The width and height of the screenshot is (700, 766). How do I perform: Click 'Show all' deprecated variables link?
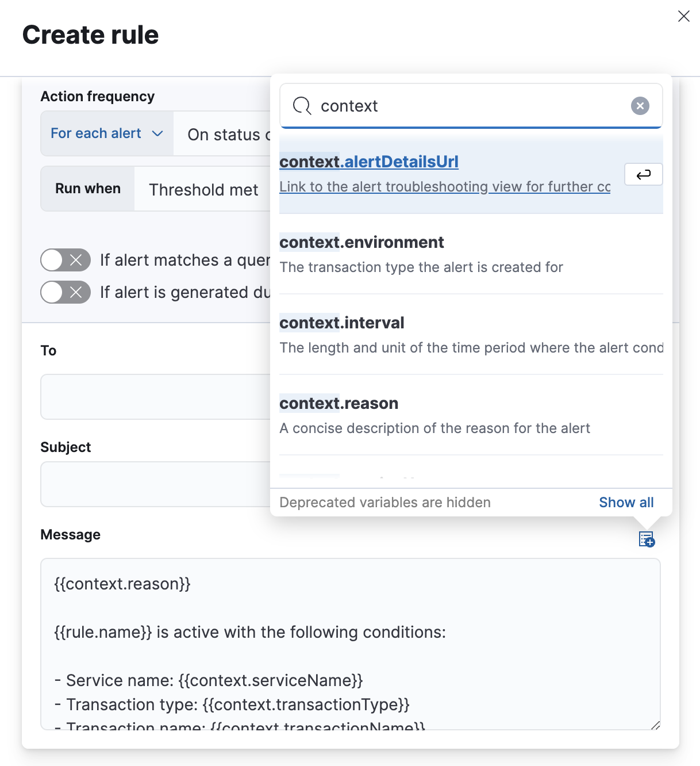click(x=626, y=503)
